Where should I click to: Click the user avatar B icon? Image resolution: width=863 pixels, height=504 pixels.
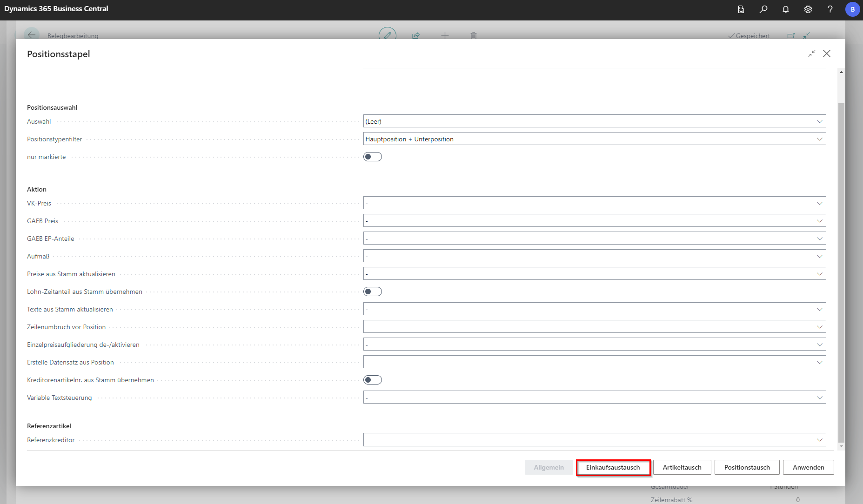click(852, 9)
